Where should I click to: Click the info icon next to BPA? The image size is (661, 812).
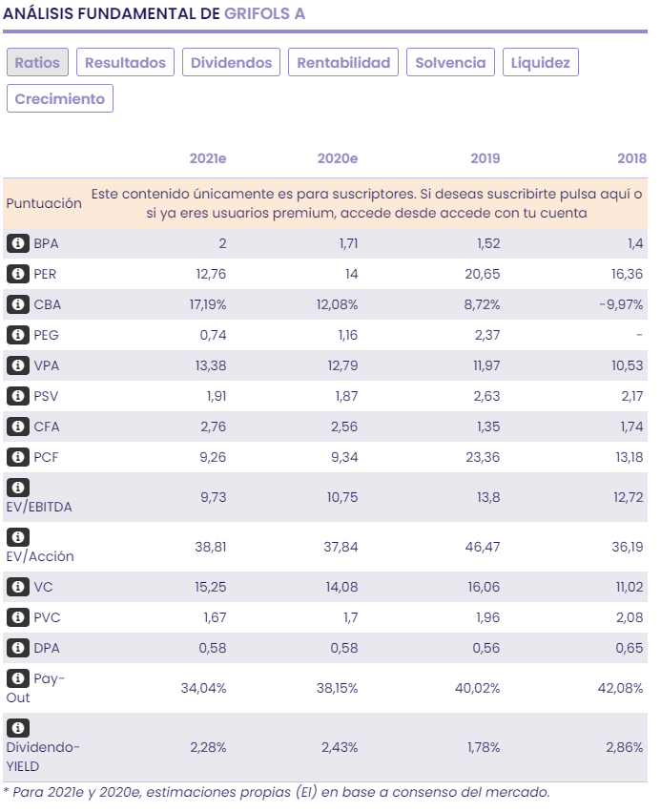pos(17,243)
